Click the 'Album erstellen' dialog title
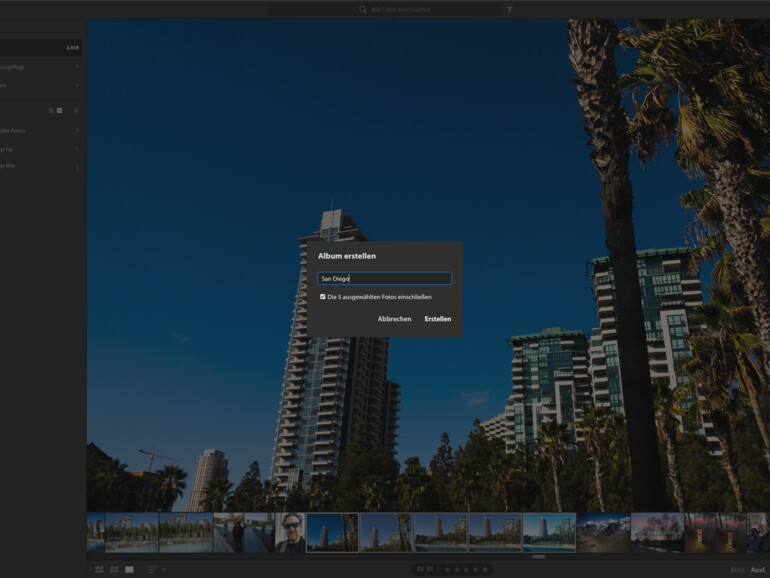This screenshot has width=770, height=578. point(347,256)
